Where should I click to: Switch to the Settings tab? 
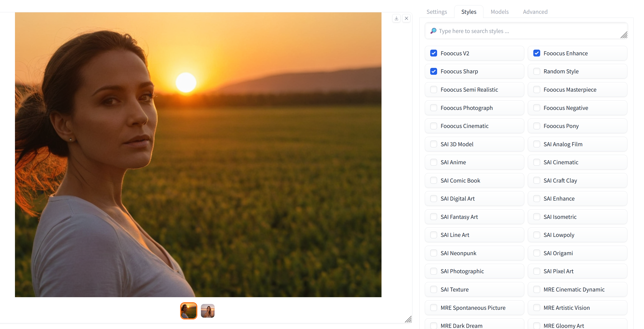pyautogui.click(x=437, y=12)
